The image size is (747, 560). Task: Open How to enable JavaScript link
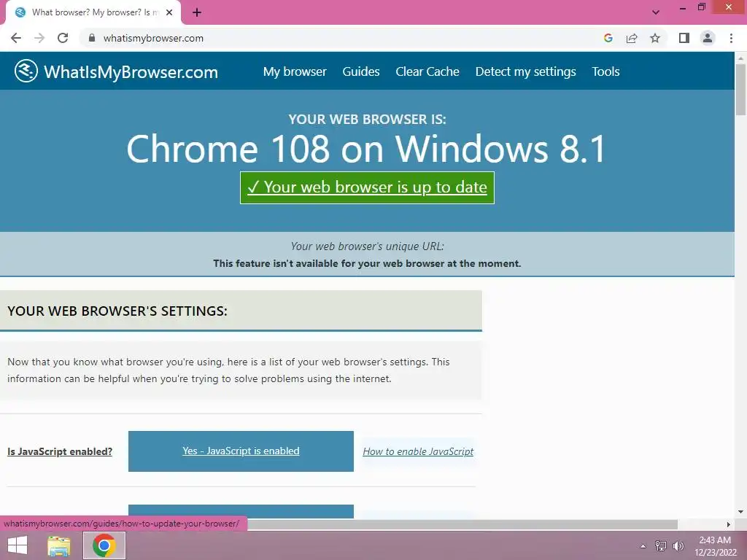click(418, 451)
